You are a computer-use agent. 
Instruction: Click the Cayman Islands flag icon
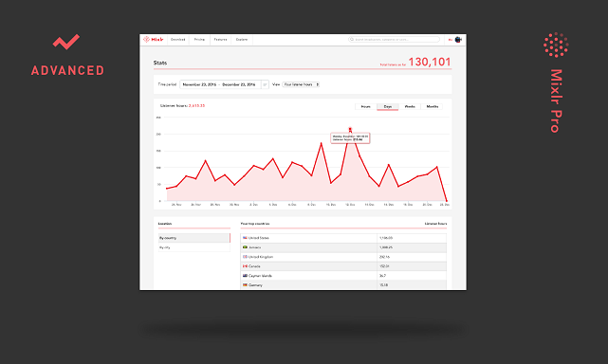245,276
